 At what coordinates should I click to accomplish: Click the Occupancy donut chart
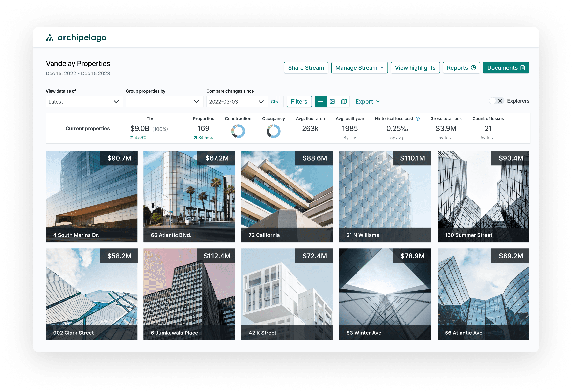(274, 131)
